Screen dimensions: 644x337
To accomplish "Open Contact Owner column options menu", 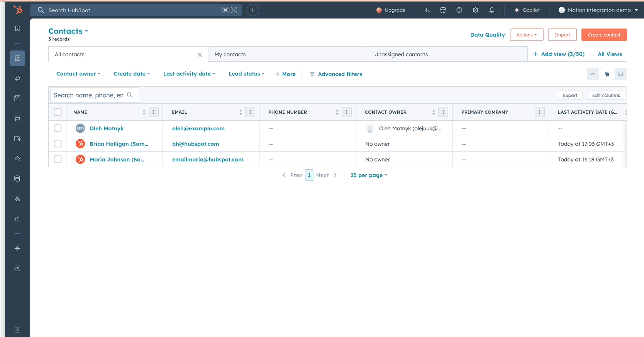I will [x=443, y=112].
